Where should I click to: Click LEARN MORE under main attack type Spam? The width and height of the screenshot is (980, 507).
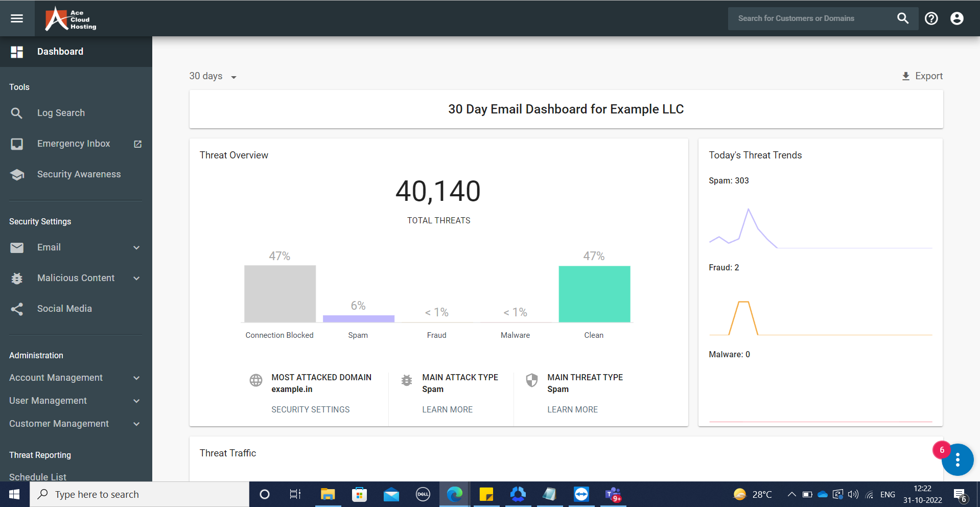coord(447,409)
